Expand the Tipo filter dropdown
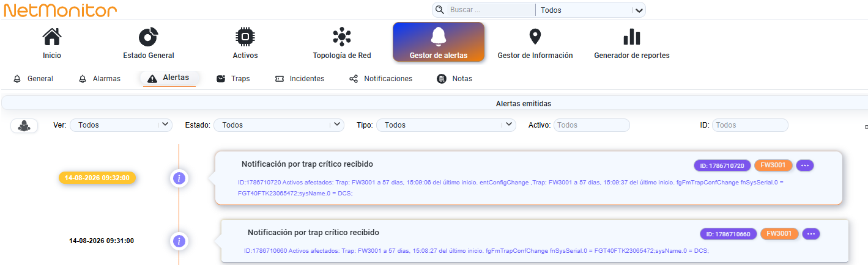 coord(446,125)
